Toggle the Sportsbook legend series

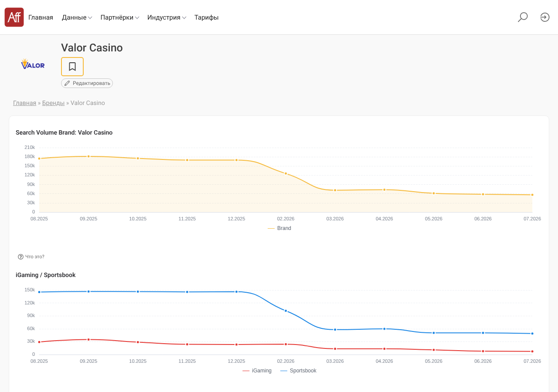click(298, 371)
